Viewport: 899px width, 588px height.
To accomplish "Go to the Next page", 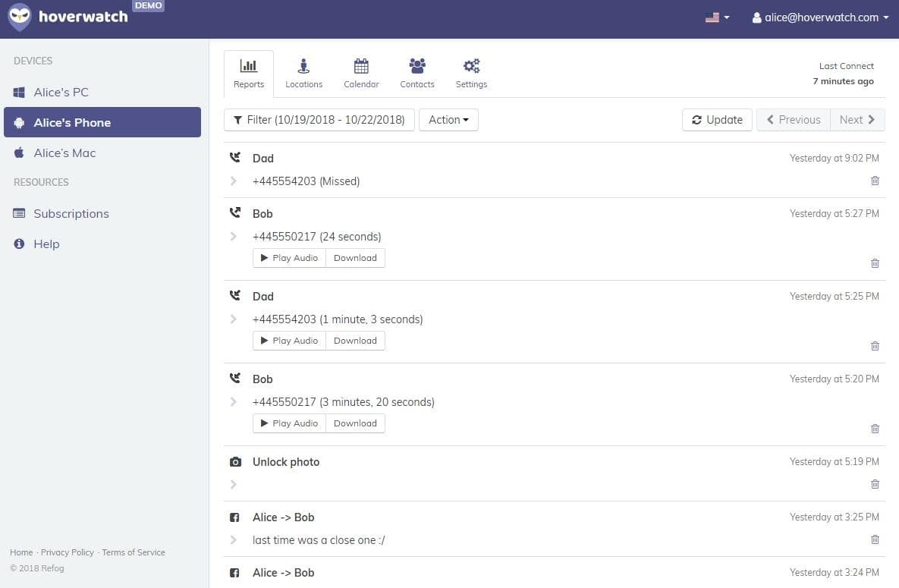I will 857,120.
